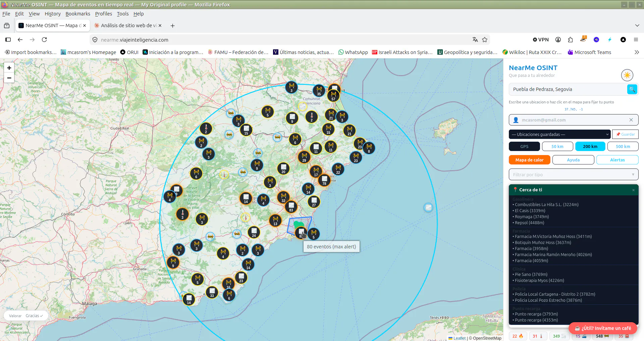
Task: Open the map cluster marker showing 83
Action: tap(291, 206)
